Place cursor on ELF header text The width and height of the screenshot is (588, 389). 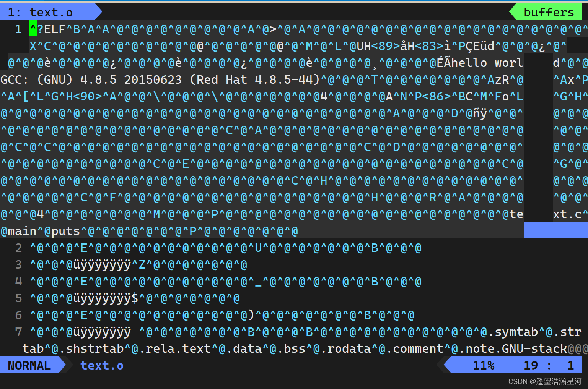(55, 29)
